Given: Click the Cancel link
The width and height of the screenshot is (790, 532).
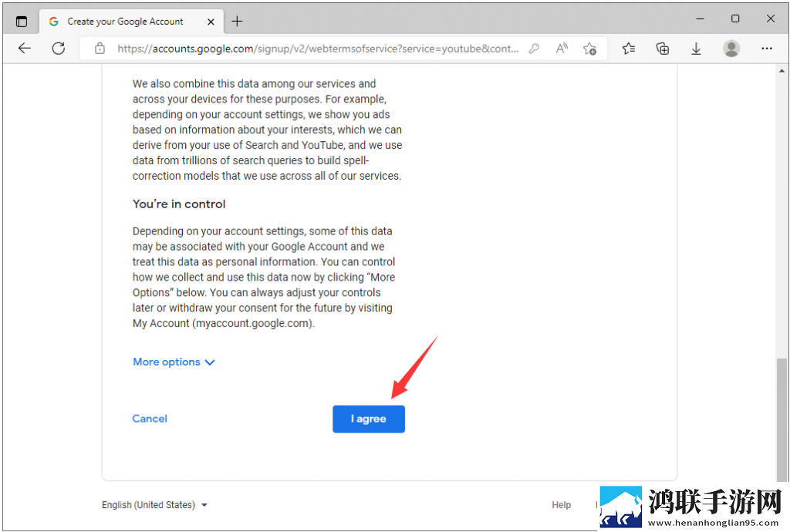Looking at the screenshot, I should pos(150,419).
